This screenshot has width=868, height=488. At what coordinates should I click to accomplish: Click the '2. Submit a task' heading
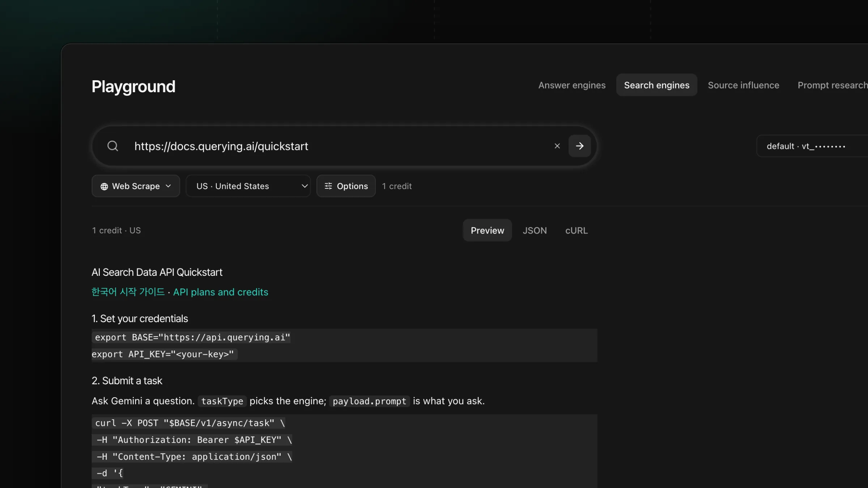[x=127, y=381]
